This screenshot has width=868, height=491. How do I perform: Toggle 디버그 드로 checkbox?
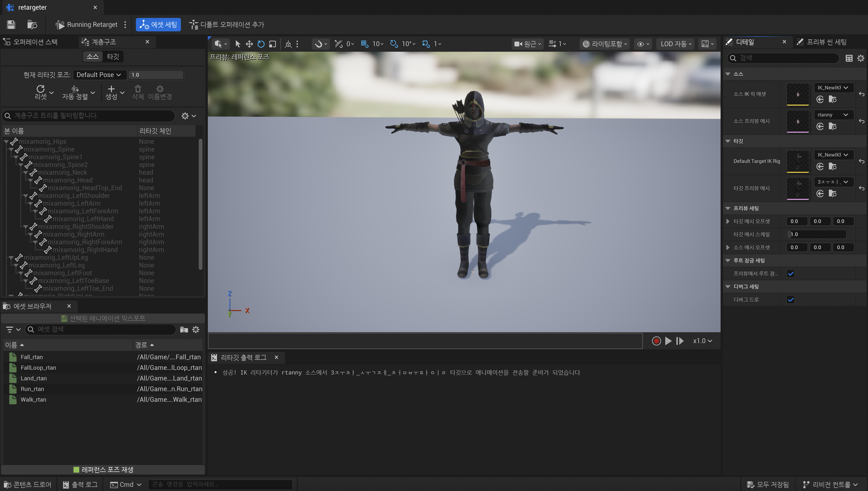pos(791,299)
